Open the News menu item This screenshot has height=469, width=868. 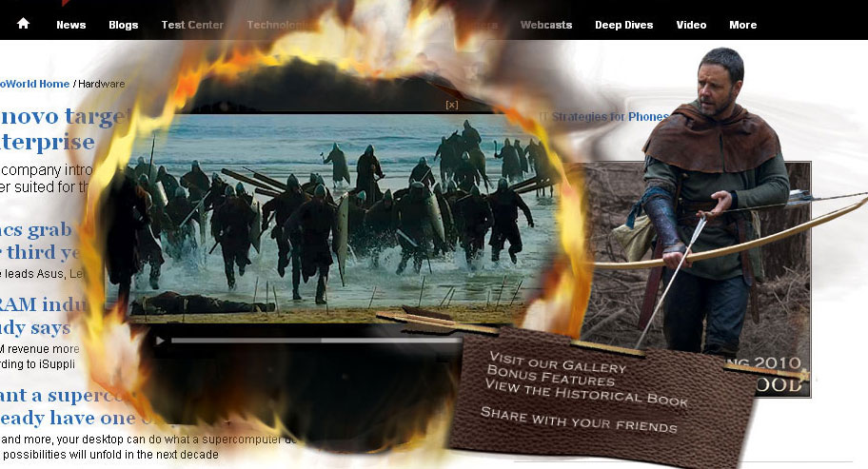(x=70, y=25)
